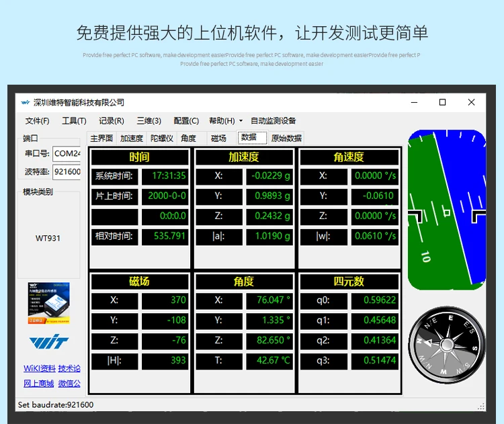Click quaternion q2 value 0.41364
Viewport: 504px width, 424px height.
[375, 341]
